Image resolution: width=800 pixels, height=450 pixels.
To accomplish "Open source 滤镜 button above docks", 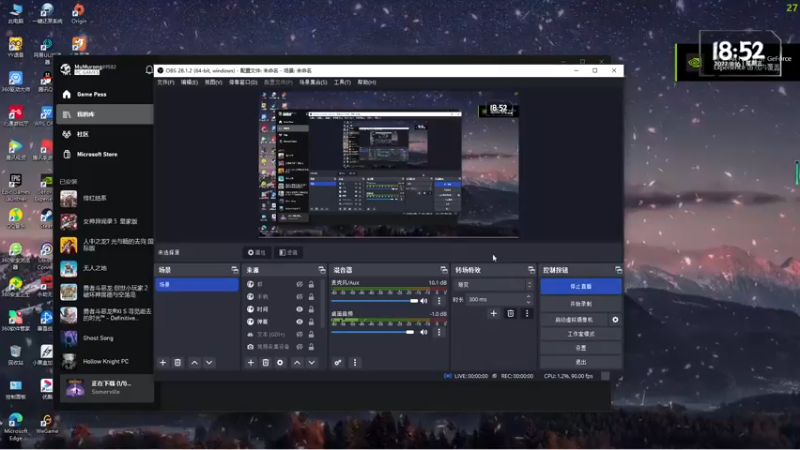I will (288, 253).
